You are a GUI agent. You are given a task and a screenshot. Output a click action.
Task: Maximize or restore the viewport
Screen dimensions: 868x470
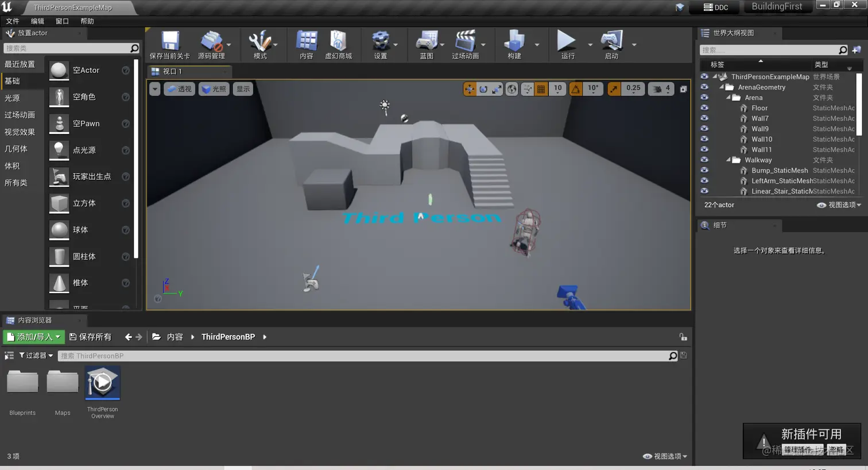(x=683, y=89)
